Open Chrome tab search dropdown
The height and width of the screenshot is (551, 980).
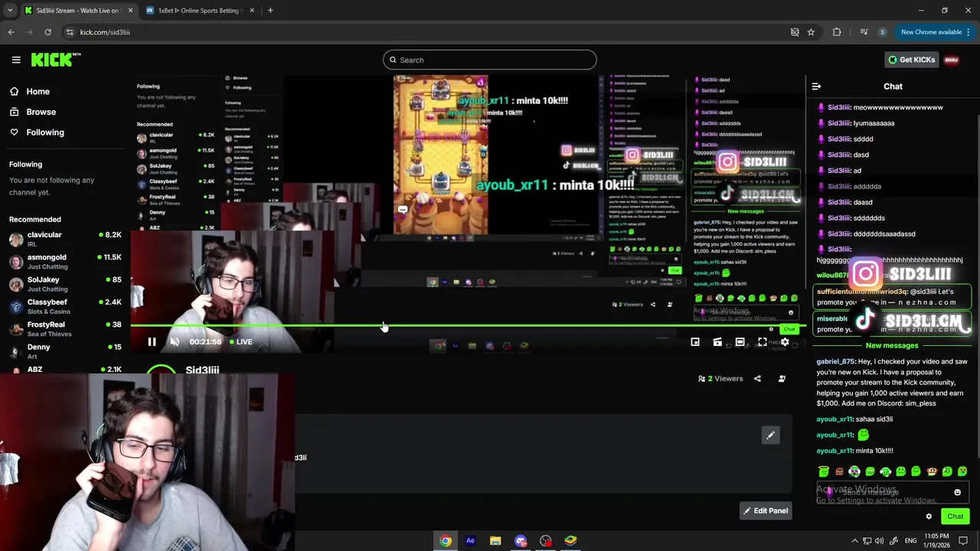10,11
